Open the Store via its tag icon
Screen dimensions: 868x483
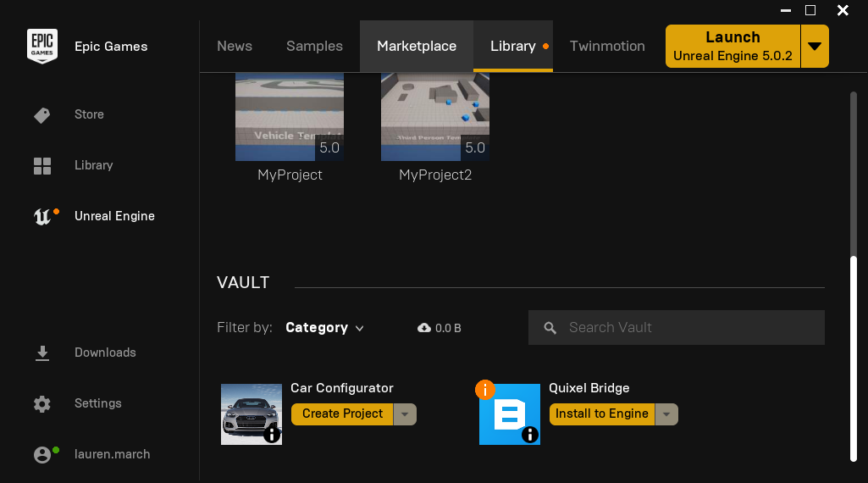coord(42,114)
